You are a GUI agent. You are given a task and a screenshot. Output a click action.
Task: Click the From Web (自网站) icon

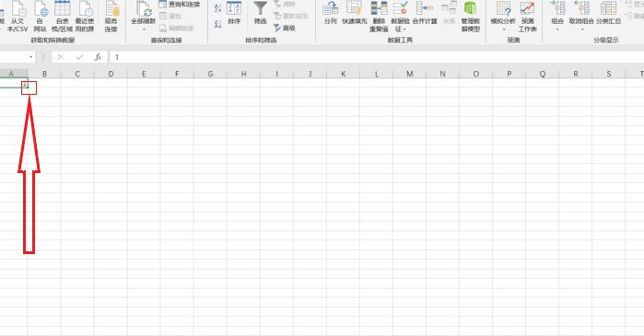[41, 9]
